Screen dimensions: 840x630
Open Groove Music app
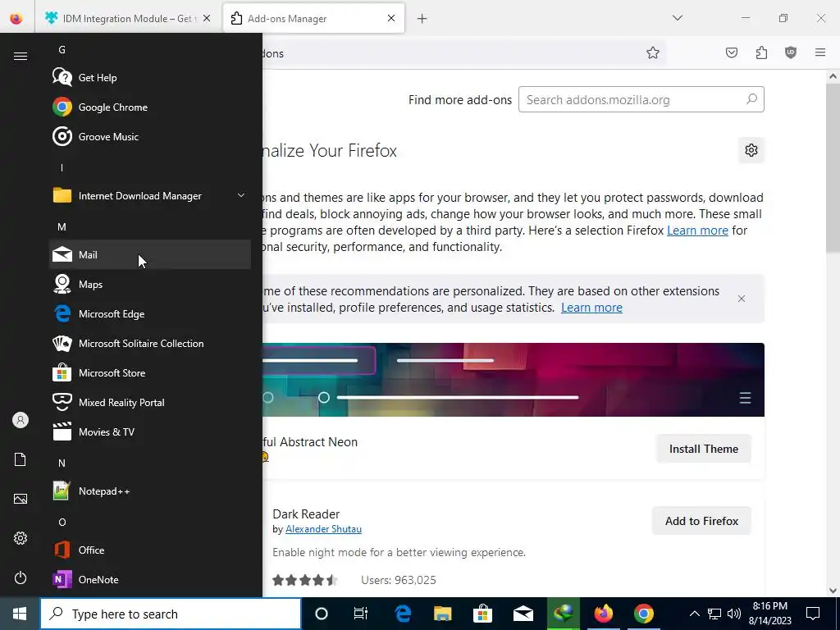click(x=150, y=137)
